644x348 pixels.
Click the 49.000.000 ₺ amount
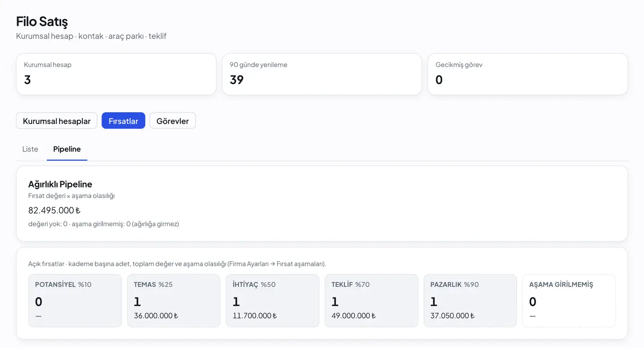[x=353, y=316]
